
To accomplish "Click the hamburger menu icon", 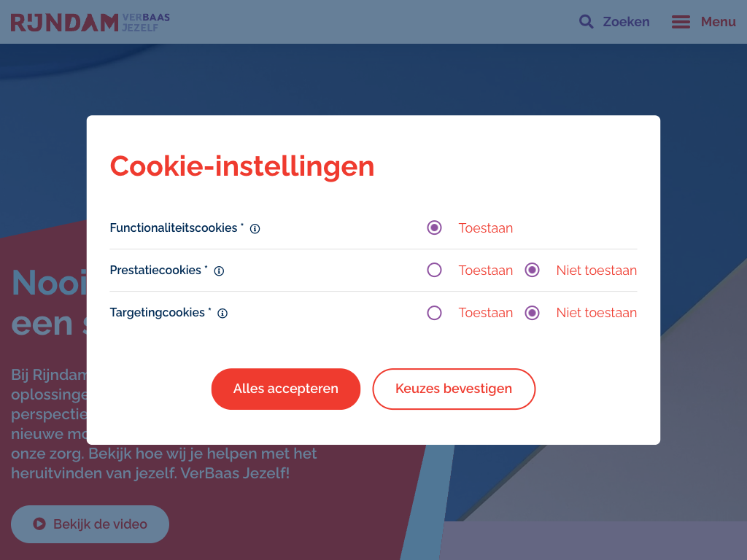I will point(681,22).
